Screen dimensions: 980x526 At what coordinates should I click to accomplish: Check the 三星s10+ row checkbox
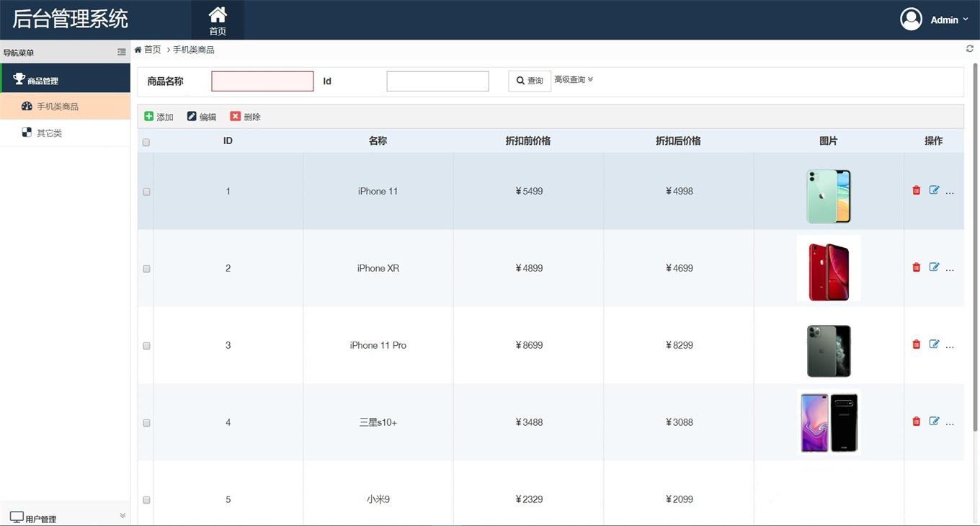(x=146, y=423)
